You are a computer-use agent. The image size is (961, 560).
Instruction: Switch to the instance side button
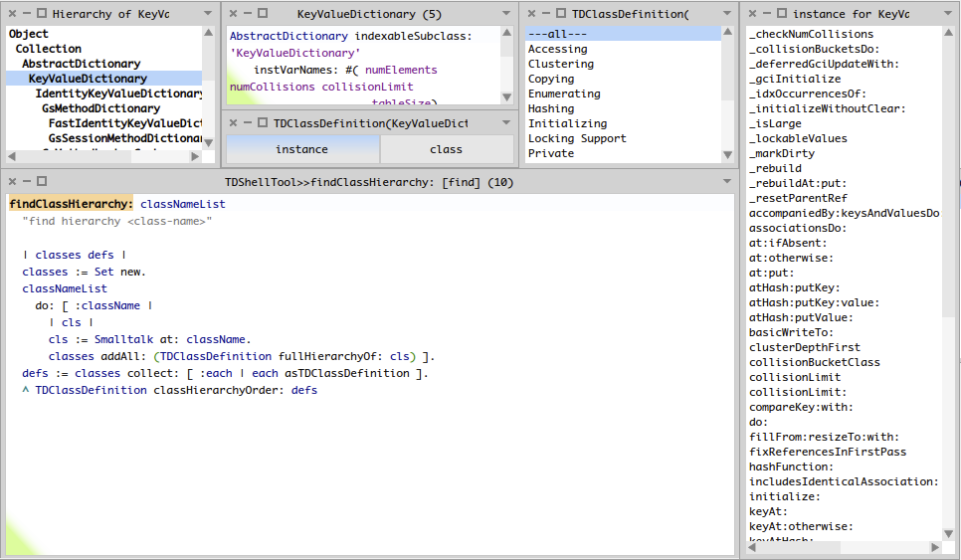[302, 149]
